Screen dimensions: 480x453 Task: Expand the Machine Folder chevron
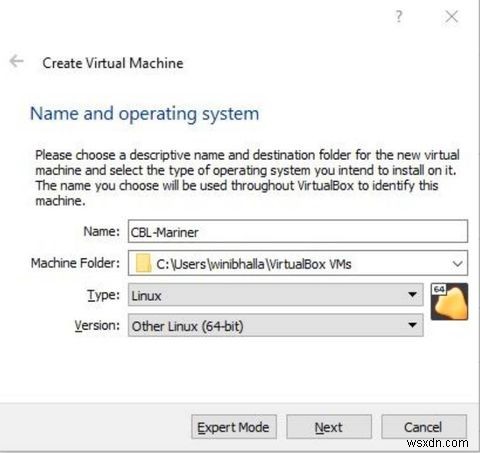(457, 264)
